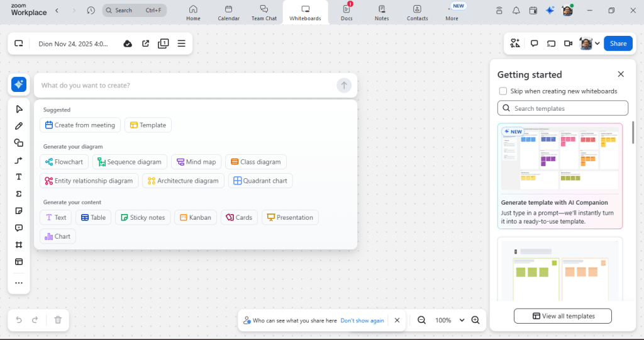Click the whiteboards list icon beside title

point(19,43)
